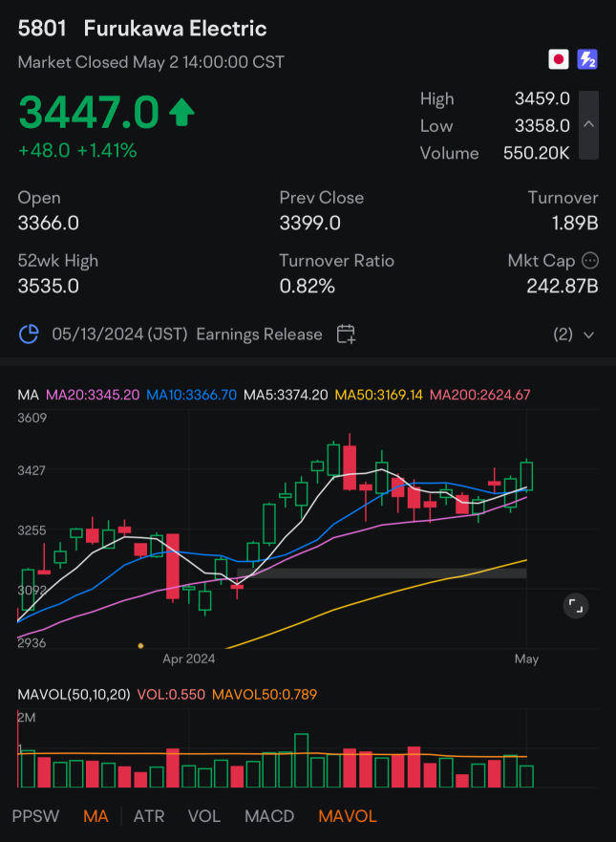Image resolution: width=616 pixels, height=842 pixels.
Task: Tap the Earnings Release label
Action: point(259,335)
